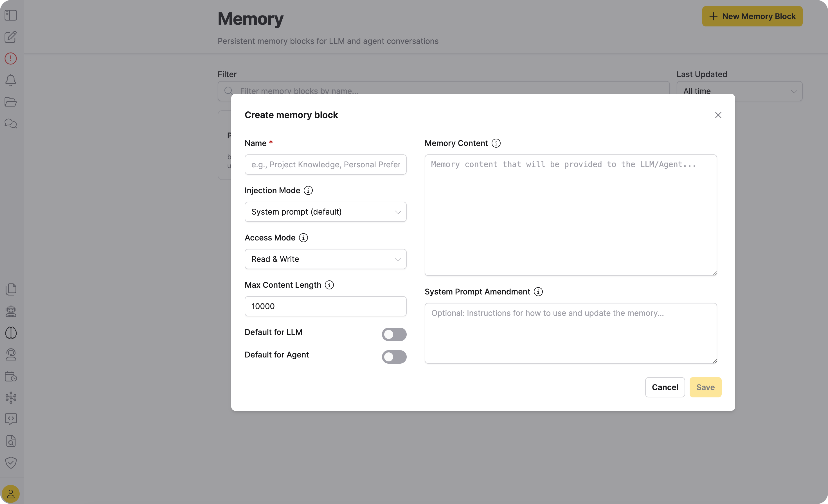Viewport: 828px width, 504px height.
Task: Show info for Access Mode
Action: (x=303, y=238)
